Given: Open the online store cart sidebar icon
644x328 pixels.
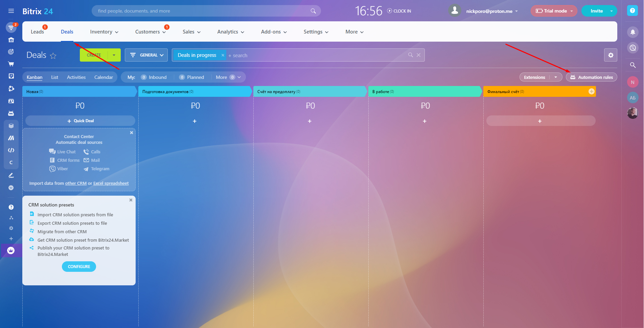Looking at the screenshot, I should coord(11,64).
